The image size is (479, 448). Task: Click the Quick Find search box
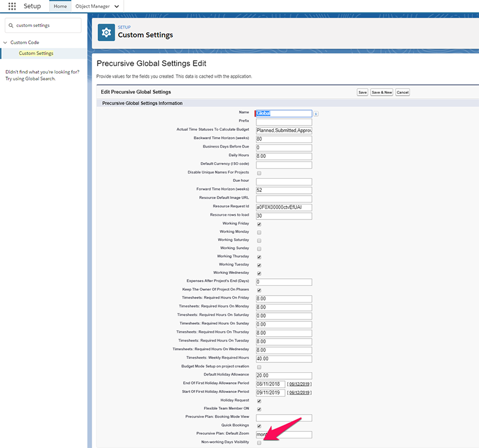(x=43, y=25)
